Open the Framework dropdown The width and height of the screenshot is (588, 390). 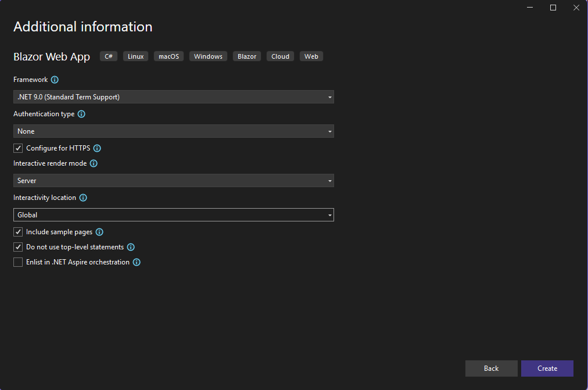click(174, 96)
